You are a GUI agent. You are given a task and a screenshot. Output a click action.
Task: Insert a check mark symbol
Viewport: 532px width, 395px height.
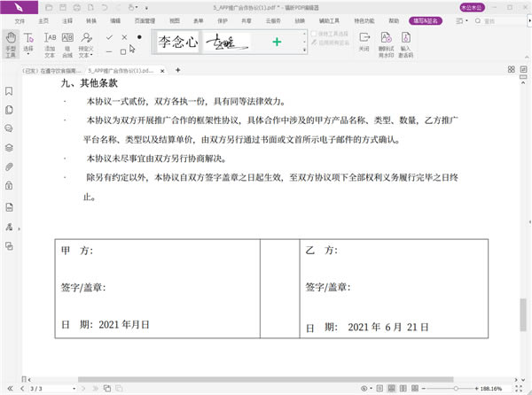(109, 37)
